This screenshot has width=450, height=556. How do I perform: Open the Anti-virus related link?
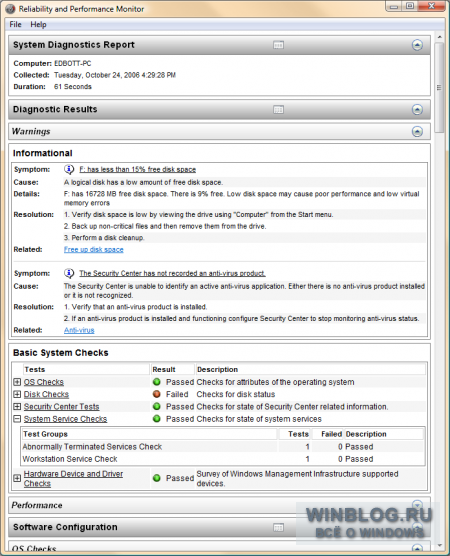[79, 330]
